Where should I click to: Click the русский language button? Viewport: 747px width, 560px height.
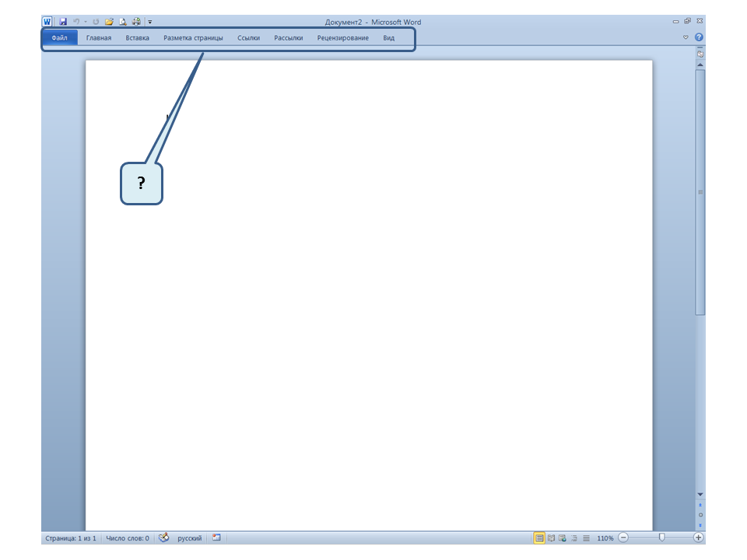click(x=189, y=537)
